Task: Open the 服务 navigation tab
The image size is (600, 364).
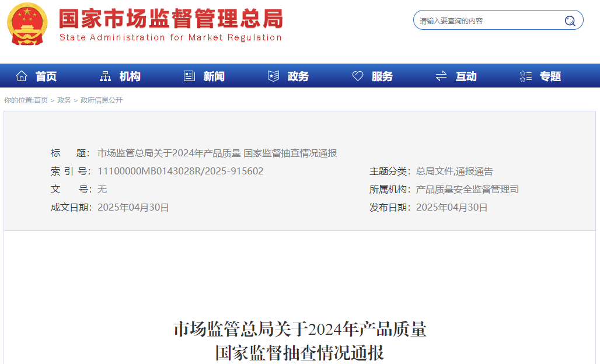Action: coord(382,76)
